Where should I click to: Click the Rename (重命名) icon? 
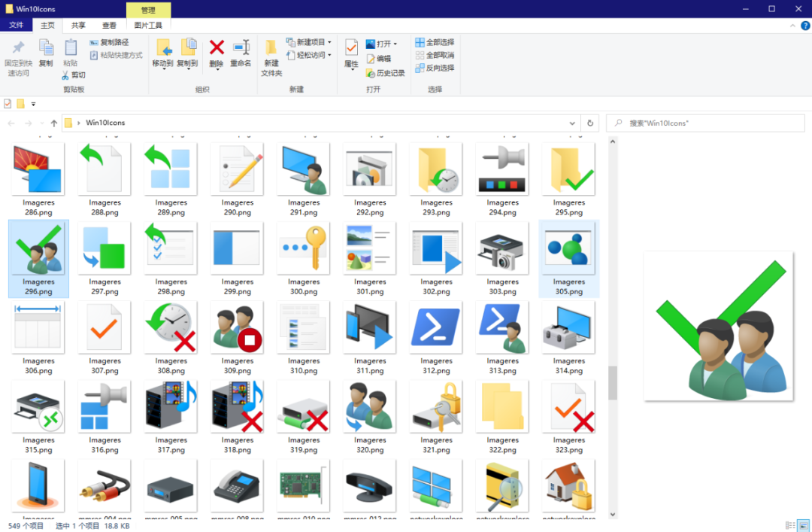pos(241,47)
